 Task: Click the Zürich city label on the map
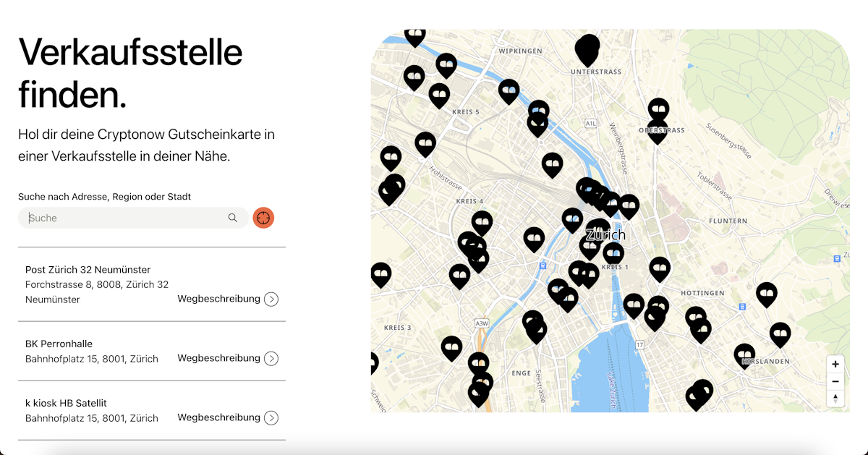pyautogui.click(x=605, y=235)
